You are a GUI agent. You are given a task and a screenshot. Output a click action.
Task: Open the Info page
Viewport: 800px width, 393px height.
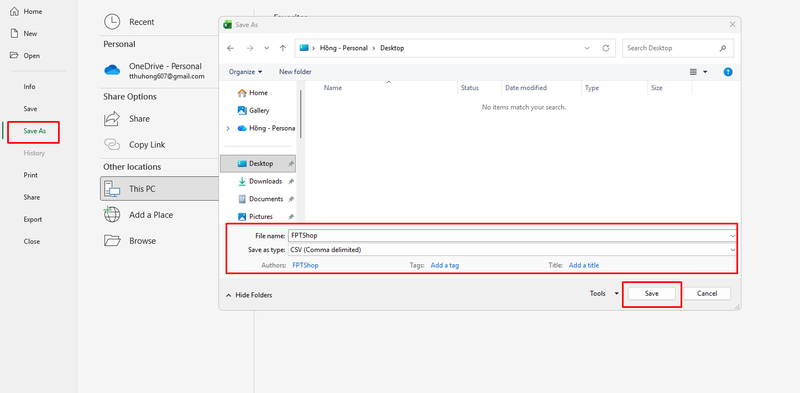click(30, 87)
